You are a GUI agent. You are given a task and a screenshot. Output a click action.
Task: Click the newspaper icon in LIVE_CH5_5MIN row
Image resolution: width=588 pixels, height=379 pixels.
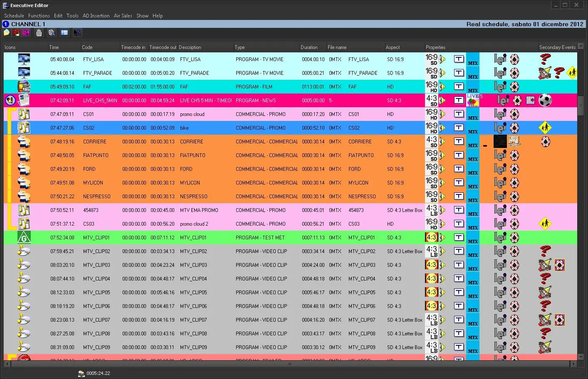point(24,100)
